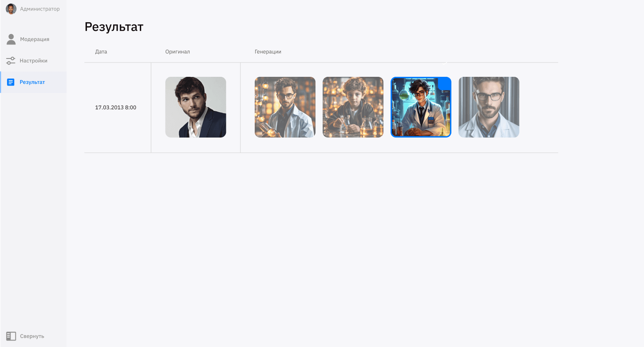Select the Результат sidebar label
The image size is (644, 347).
(x=32, y=82)
